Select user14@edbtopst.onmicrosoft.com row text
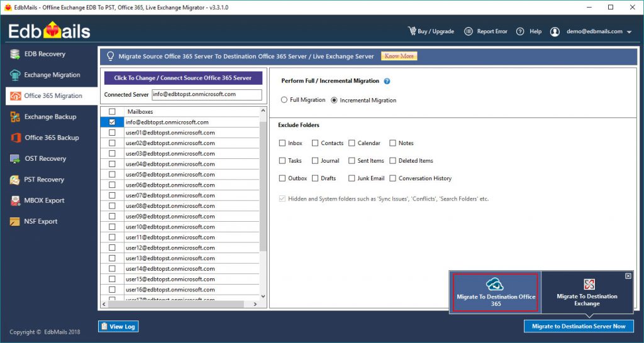This screenshot has width=644, height=343. tap(170, 269)
